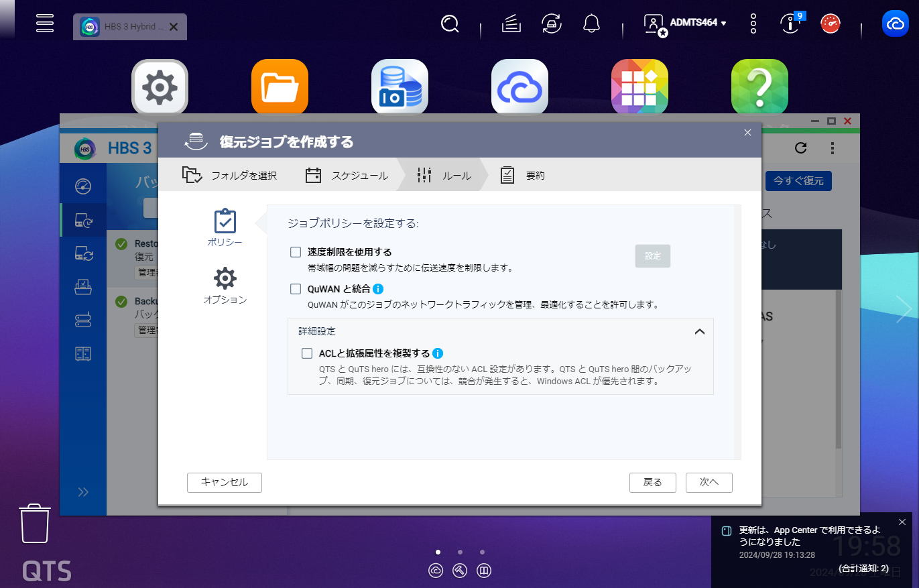Screen dimensions: 919x588
Task: Open File Station orange folder icon
Action: pos(280,87)
